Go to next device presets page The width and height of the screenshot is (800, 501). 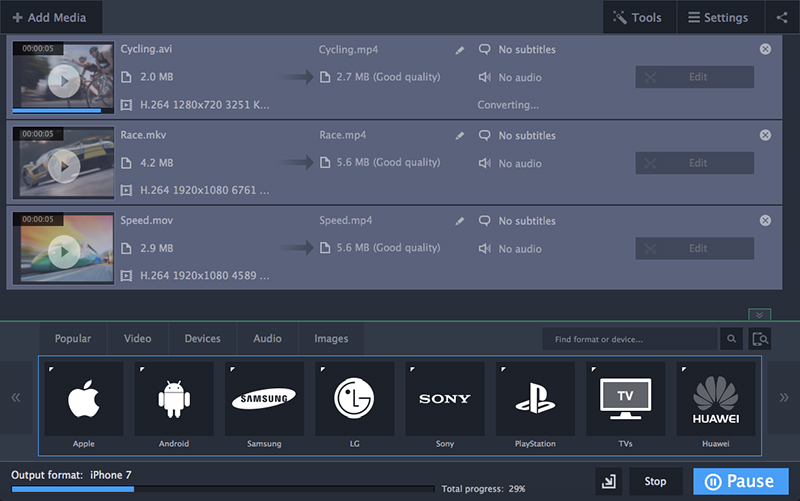(784, 397)
